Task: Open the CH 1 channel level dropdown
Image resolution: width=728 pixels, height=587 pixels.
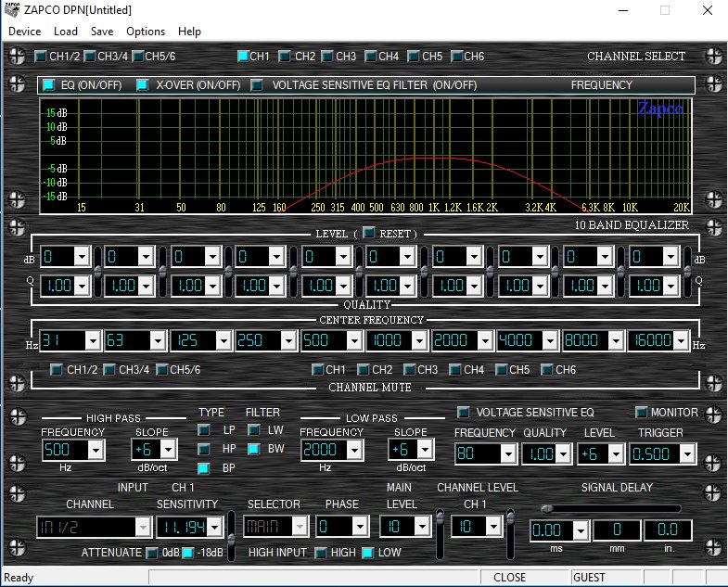Action: click(493, 526)
